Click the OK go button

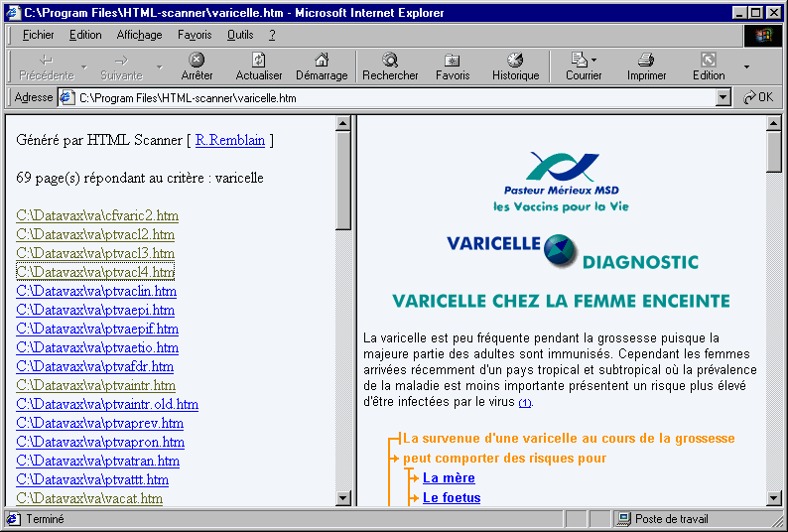click(x=758, y=97)
